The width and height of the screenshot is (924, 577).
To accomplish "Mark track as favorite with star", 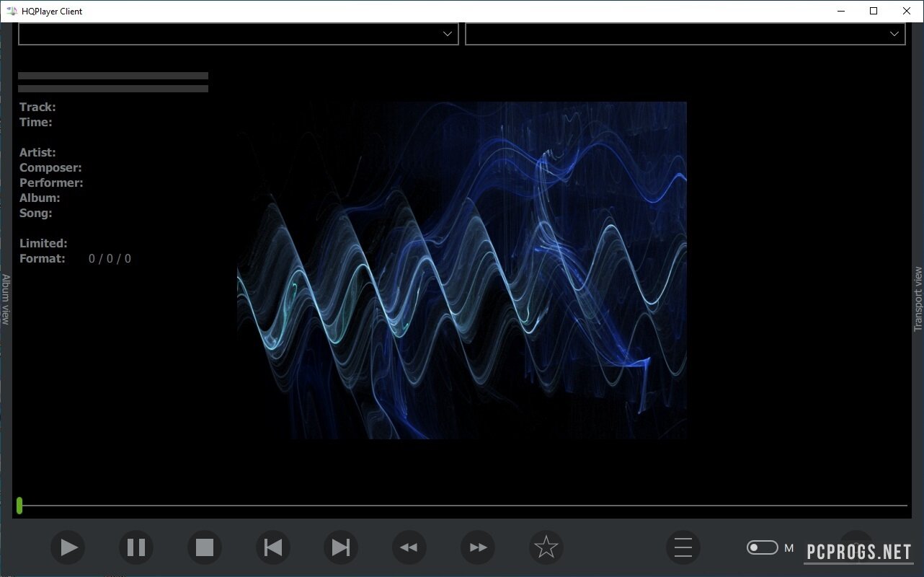I will (546, 547).
